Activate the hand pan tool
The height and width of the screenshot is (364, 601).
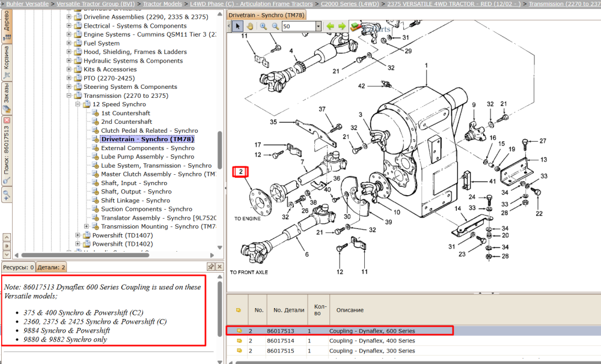coord(249,26)
